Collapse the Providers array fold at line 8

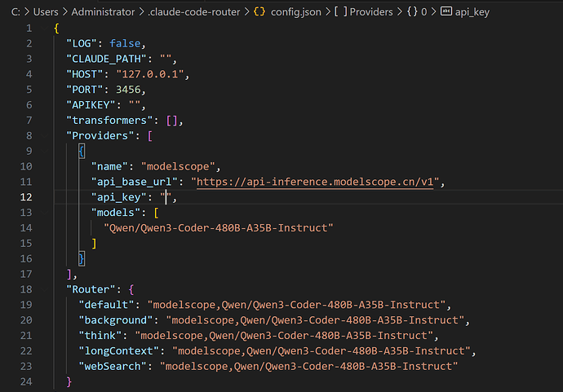(x=45, y=135)
